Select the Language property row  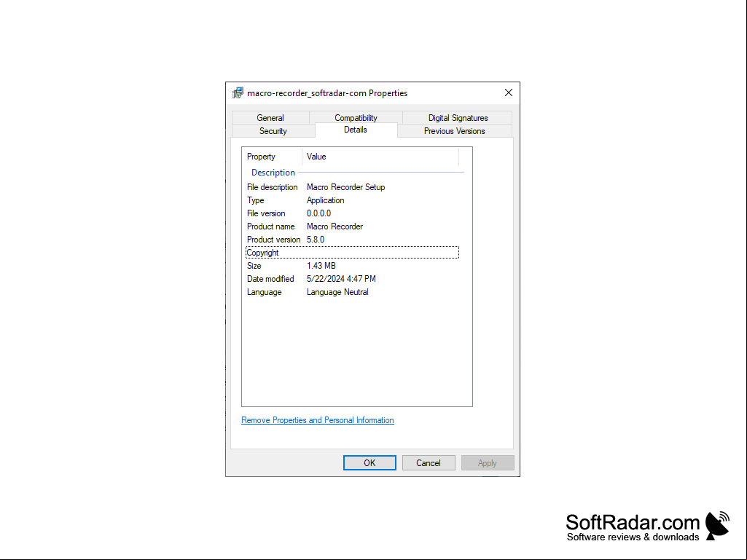point(352,292)
